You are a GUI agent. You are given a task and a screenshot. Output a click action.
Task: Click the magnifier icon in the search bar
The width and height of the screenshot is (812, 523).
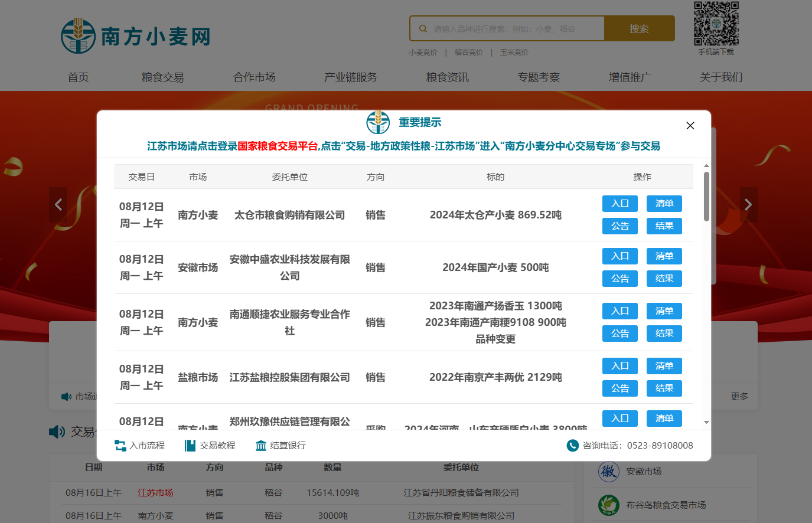(423, 28)
